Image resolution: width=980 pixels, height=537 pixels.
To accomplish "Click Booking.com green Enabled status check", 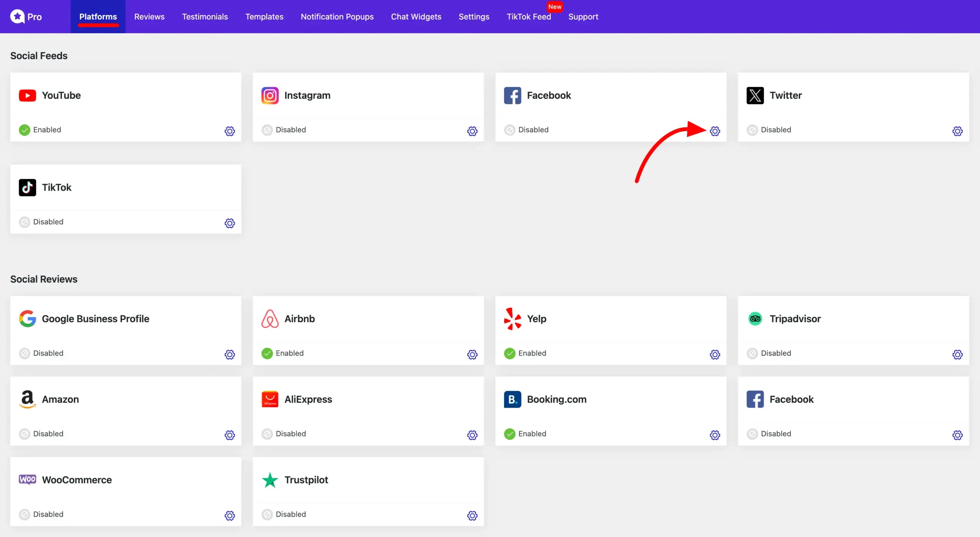I will click(510, 434).
